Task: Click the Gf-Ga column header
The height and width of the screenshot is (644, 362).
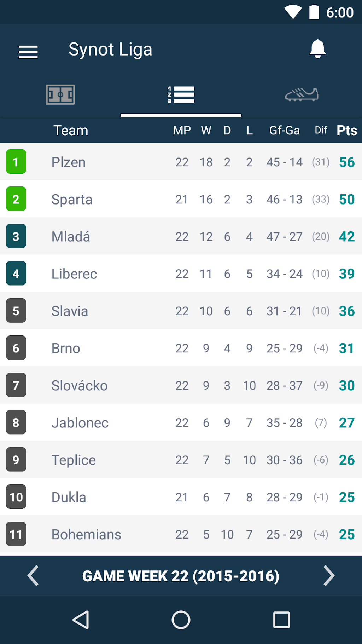Action: click(x=284, y=131)
